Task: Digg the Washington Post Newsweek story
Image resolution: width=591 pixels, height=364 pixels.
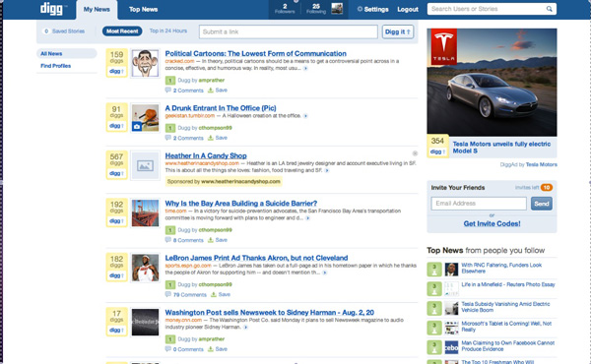Action: pyautogui.click(x=116, y=331)
